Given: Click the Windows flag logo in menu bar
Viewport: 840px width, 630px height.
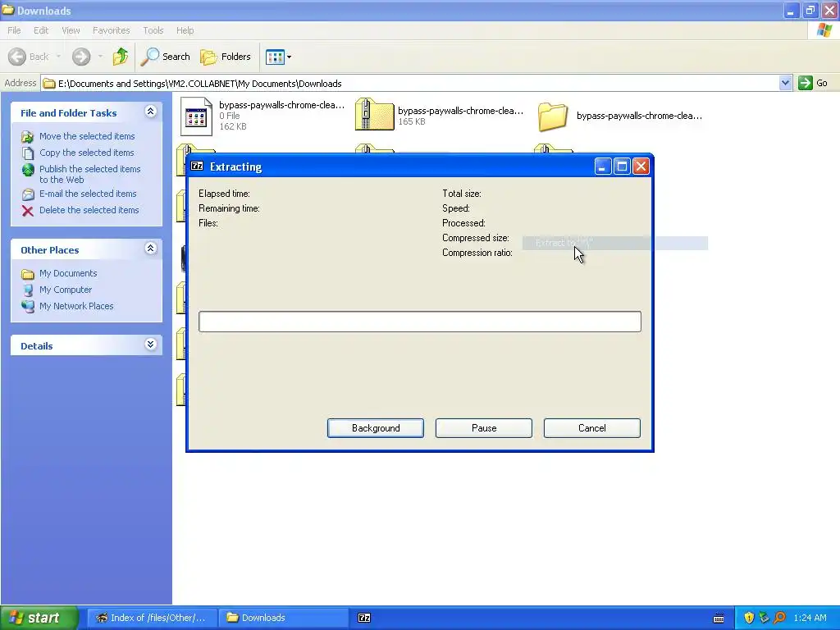Looking at the screenshot, I should tap(824, 30).
